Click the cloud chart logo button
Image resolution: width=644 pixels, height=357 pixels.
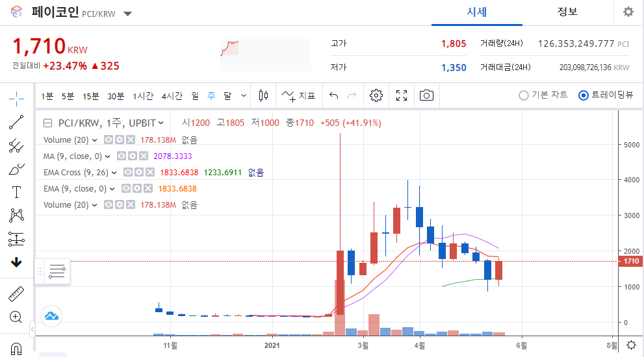click(x=51, y=316)
